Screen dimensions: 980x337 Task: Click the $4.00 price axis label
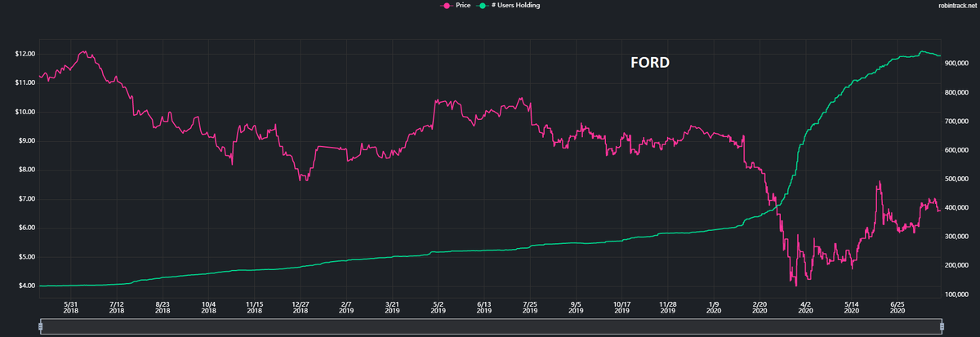[x=26, y=286]
